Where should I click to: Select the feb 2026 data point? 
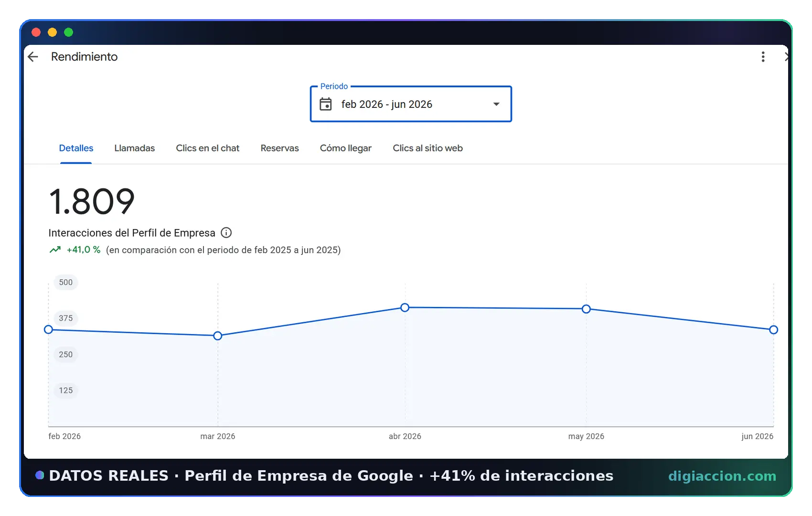(48, 329)
